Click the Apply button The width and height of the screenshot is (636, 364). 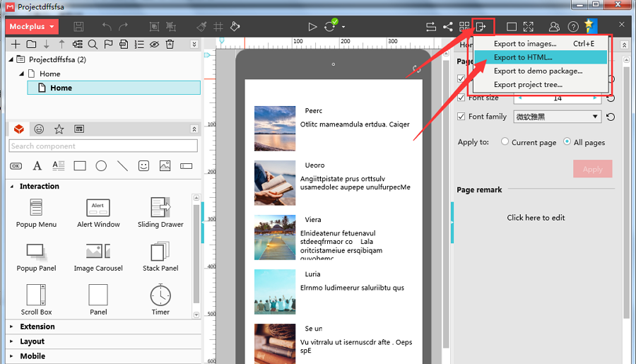point(593,169)
